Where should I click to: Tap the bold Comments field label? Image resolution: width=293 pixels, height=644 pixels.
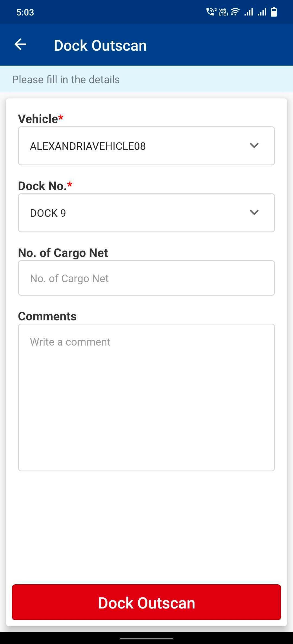click(x=47, y=316)
